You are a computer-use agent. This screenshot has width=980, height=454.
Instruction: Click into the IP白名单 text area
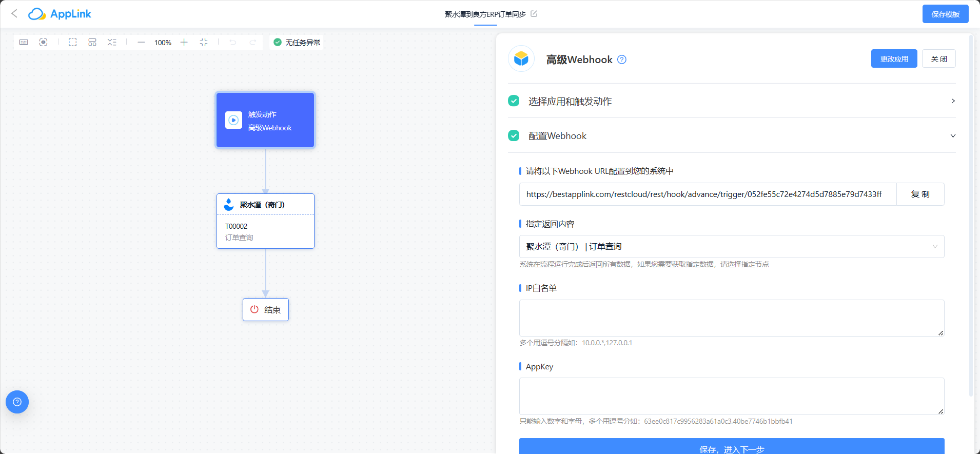[732, 318]
